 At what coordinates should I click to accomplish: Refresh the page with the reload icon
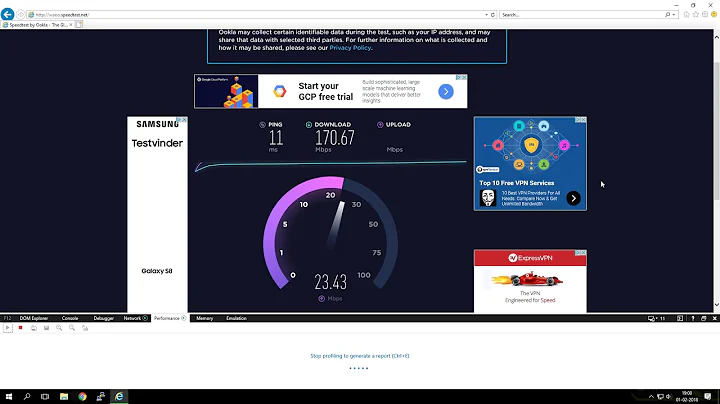click(x=493, y=15)
